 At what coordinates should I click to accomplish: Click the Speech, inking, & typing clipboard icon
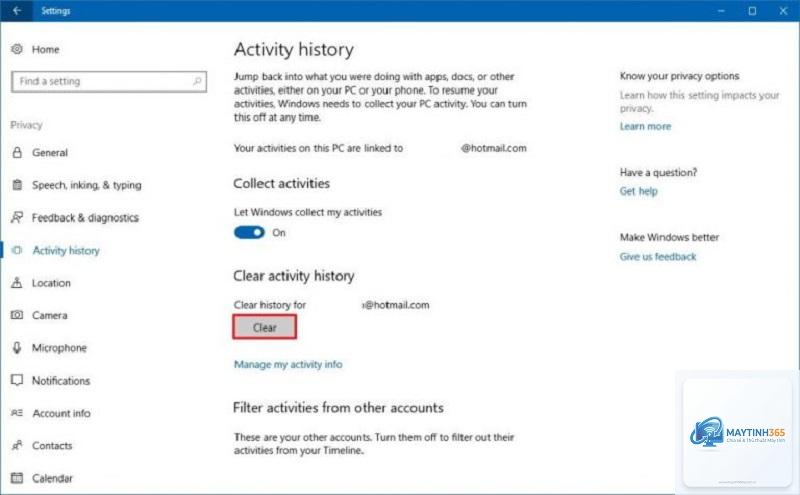[17, 185]
